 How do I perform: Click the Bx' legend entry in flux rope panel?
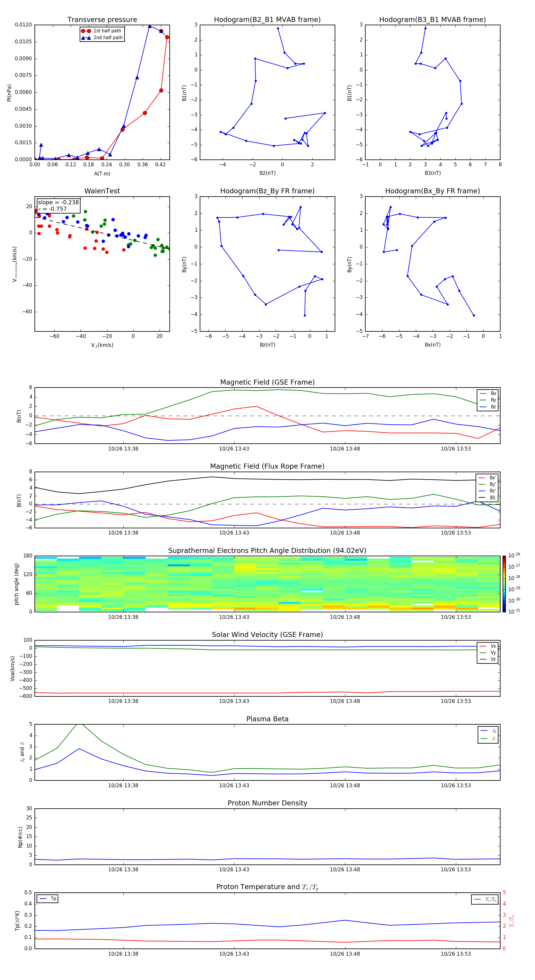(487, 478)
